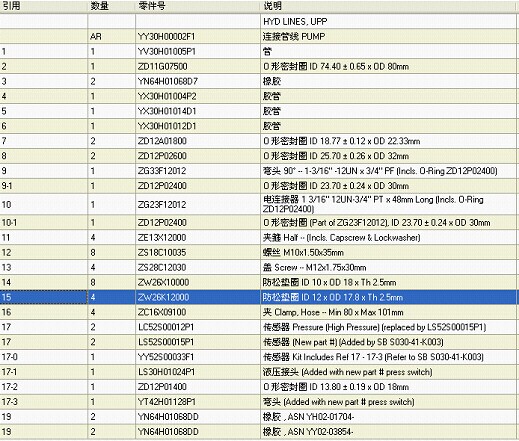Select part LC52S00012P1 pressure sensor row
The image size is (519, 441).
coord(259,327)
